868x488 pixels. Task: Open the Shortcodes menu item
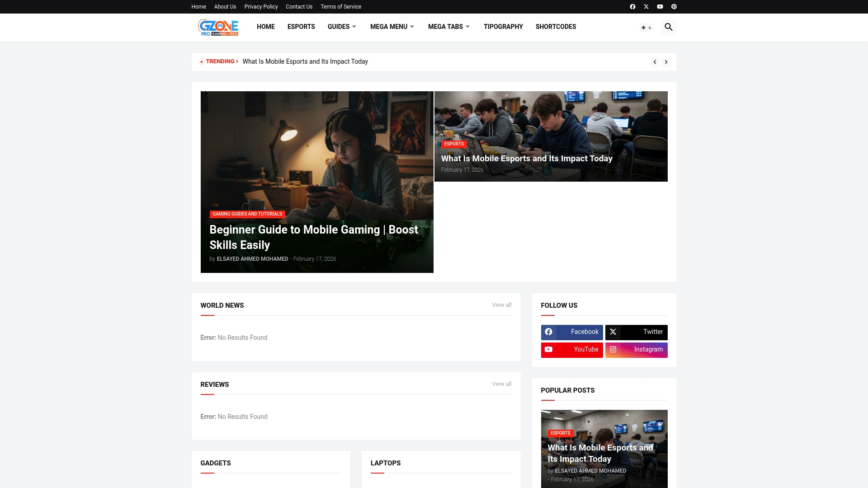(x=556, y=27)
